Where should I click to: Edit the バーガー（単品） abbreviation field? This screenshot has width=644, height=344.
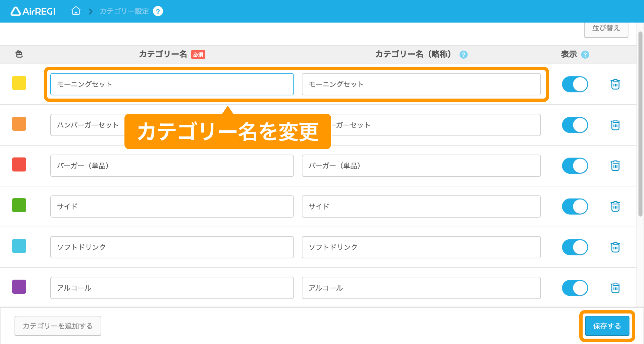421,166
